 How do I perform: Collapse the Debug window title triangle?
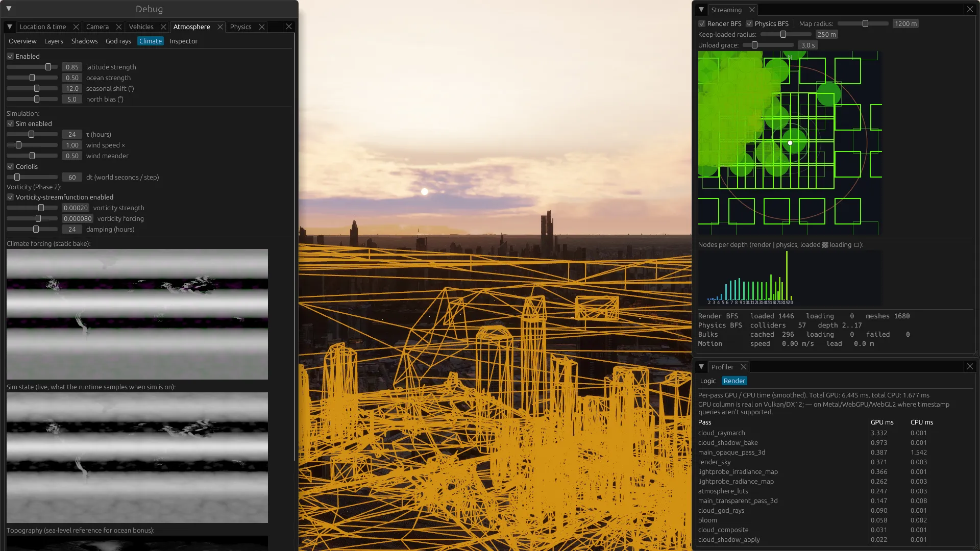[9, 9]
